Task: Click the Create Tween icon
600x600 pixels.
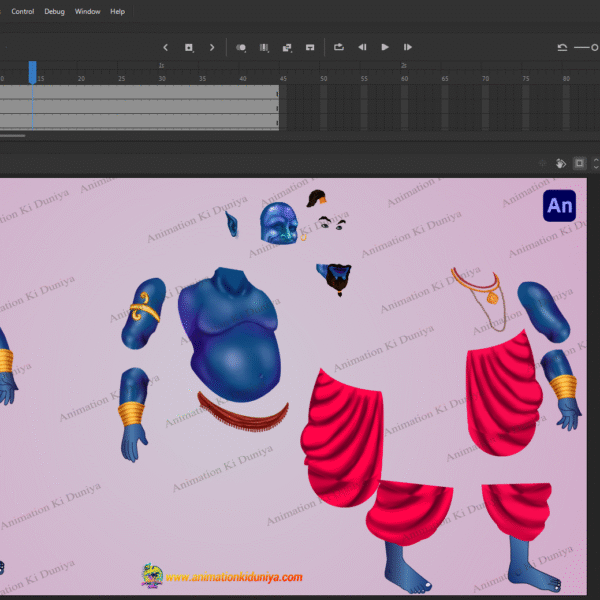Action: pyautogui.click(x=287, y=47)
